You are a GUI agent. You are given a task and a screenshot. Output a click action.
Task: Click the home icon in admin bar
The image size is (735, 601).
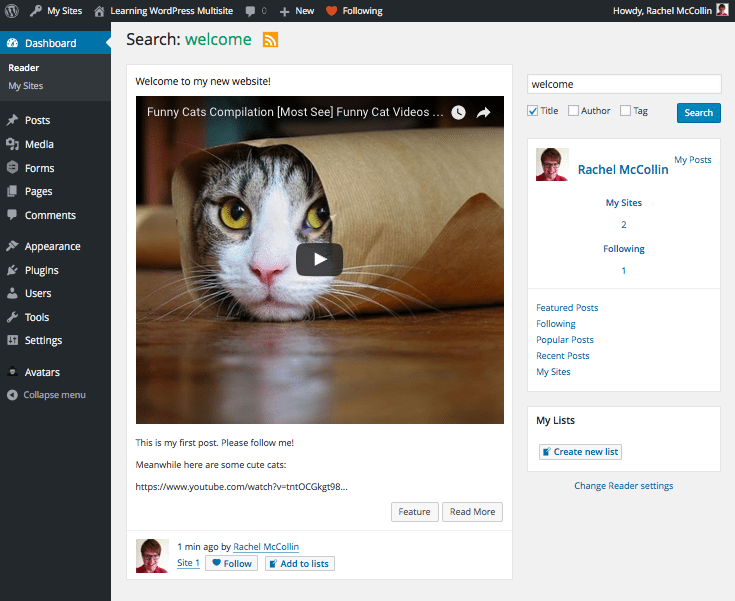coord(99,11)
